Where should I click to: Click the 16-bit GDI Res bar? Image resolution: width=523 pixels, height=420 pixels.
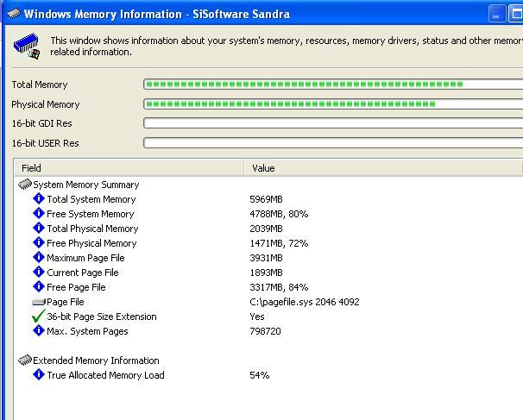pos(333,123)
